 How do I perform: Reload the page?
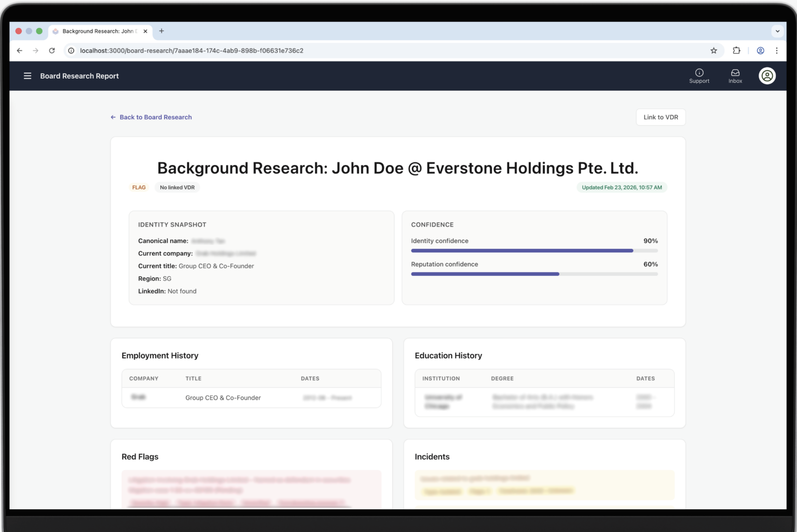pos(52,51)
